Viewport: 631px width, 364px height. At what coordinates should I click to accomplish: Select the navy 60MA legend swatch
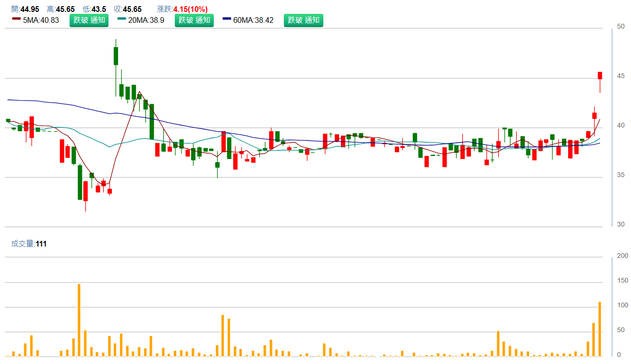[227, 20]
